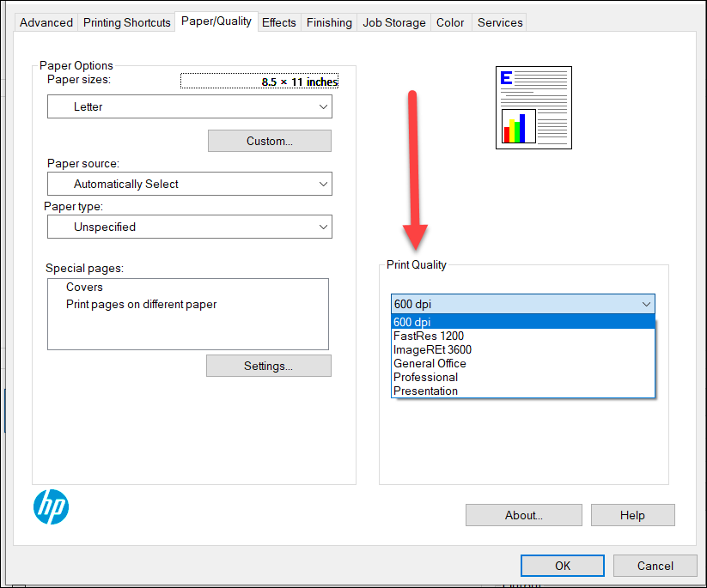The width and height of the screenshot is (707, 588).
Task: Click the document preview thumbnail
Action: tap(533, 106)
